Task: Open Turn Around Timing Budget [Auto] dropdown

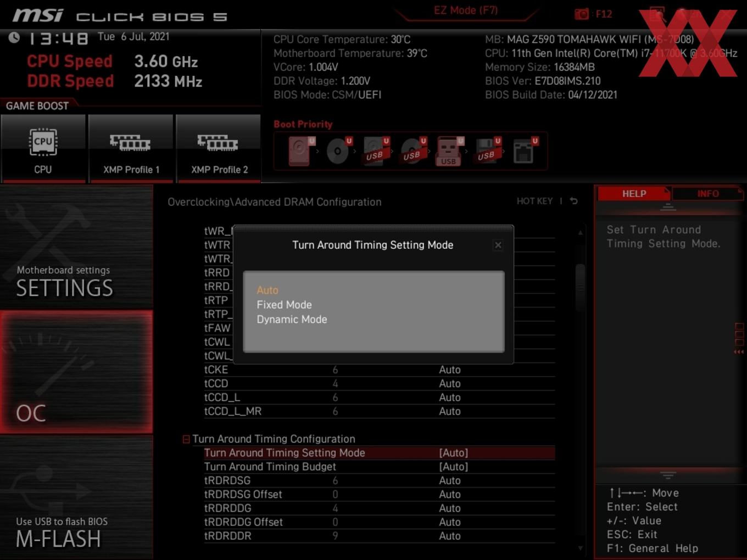Action: 454,467
